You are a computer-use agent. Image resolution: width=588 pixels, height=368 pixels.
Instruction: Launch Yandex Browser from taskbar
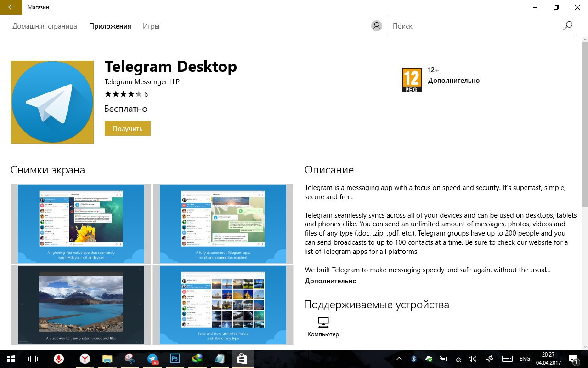pyautogui.click(x=85, y=359)
